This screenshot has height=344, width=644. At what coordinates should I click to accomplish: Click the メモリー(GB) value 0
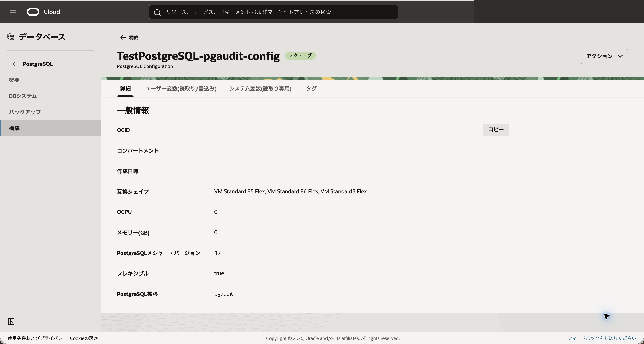[216, 232]
